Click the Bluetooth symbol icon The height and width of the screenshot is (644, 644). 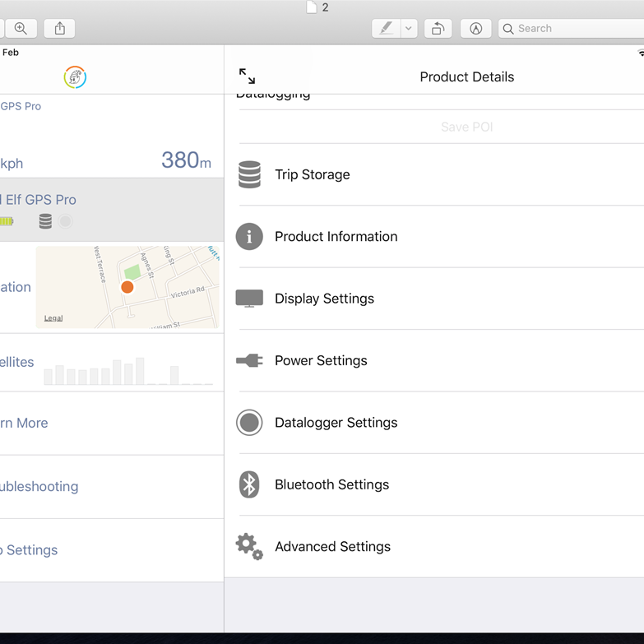point(249,484)
